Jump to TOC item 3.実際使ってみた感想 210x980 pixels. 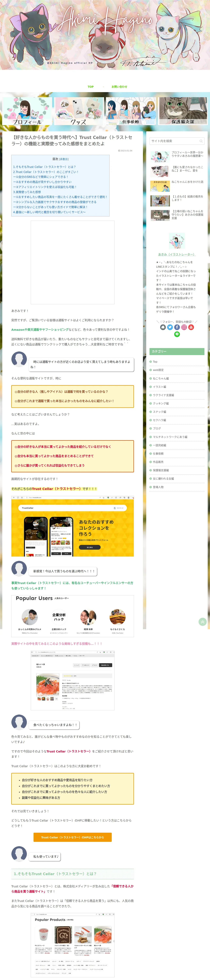[27, 192]
